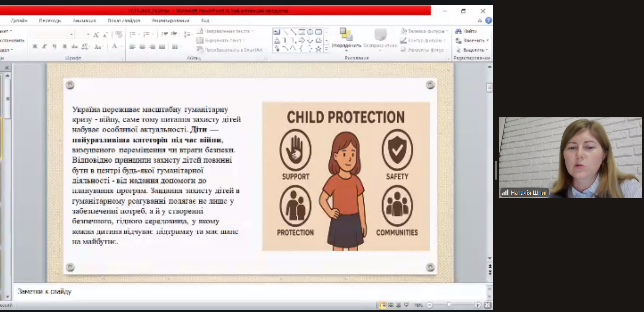Switch to the Animation (Анимация) tab
The width and height of the screenshot is (644, 312).
point(84,21)
